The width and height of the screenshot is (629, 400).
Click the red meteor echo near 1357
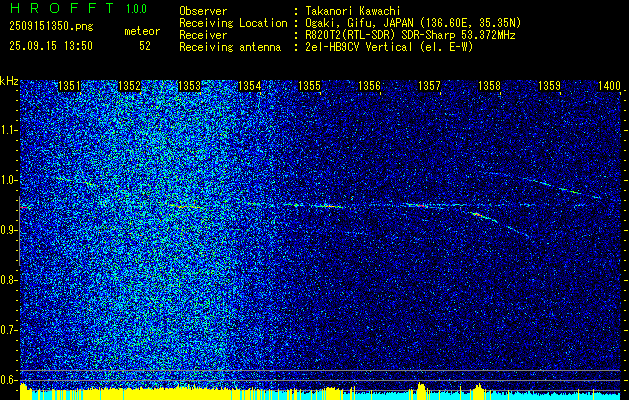421,205
